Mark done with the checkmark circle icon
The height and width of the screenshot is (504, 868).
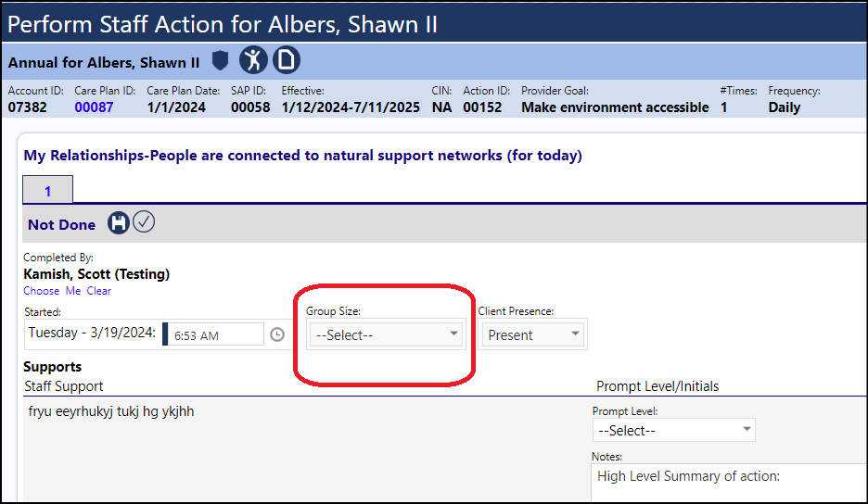click(144, 221)
